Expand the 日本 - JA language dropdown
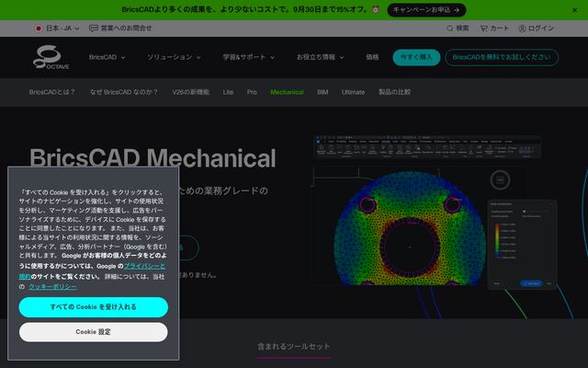 pos(57,29)
